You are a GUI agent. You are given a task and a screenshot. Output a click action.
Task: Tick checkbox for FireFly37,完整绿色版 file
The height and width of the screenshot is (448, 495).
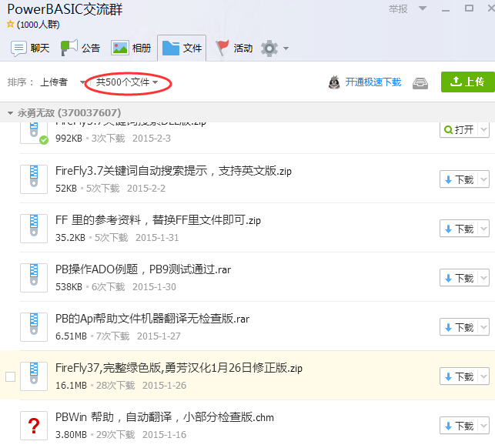tap(11, 376)
